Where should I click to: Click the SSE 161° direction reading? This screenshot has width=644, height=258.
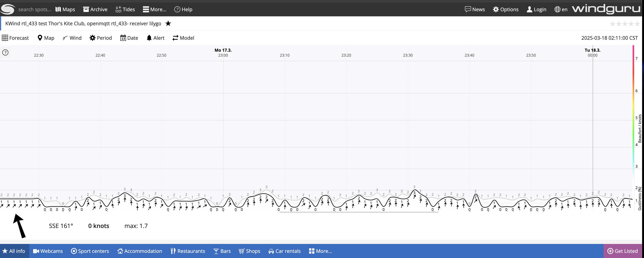pyautogui.click(x=61, y=226)
